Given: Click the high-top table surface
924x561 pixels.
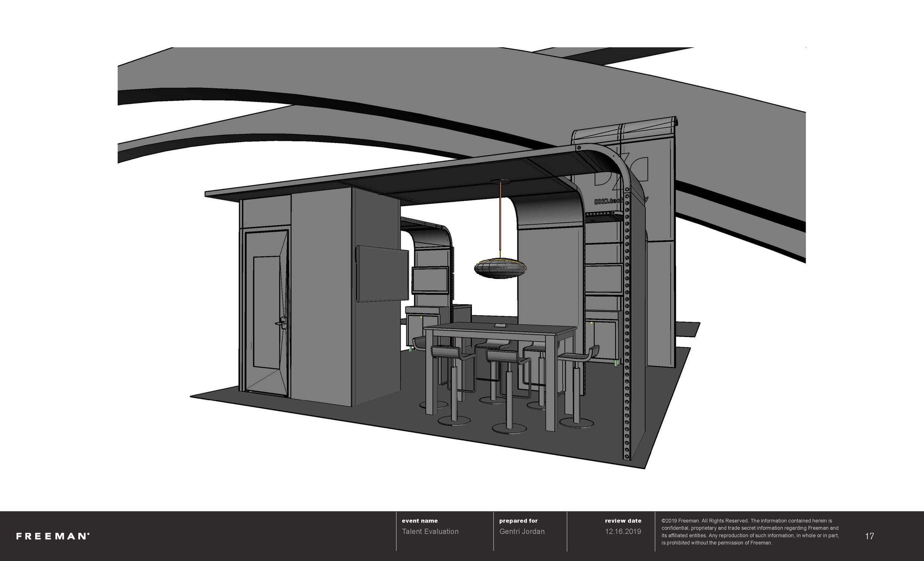Looking at the screenshot, I should click(500, 328).
